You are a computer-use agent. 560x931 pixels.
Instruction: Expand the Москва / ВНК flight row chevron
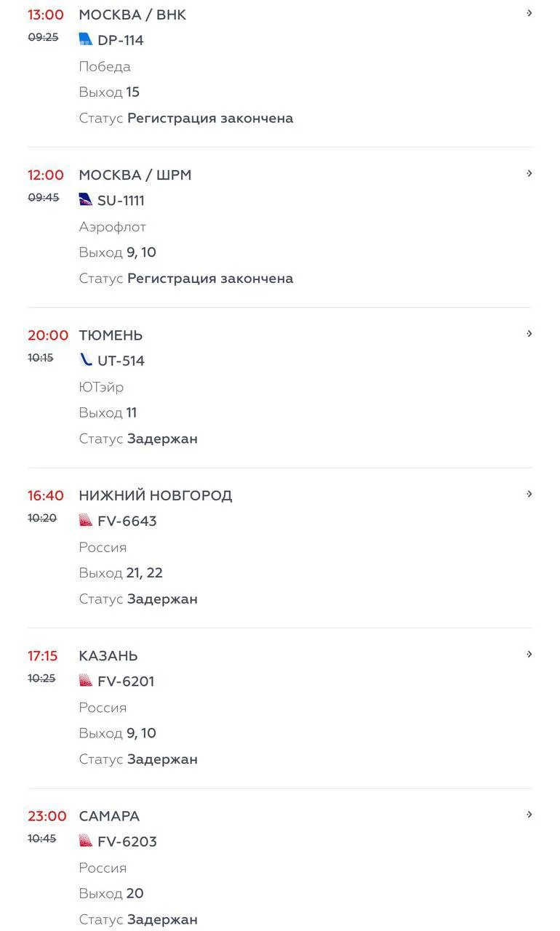[529, 13]
